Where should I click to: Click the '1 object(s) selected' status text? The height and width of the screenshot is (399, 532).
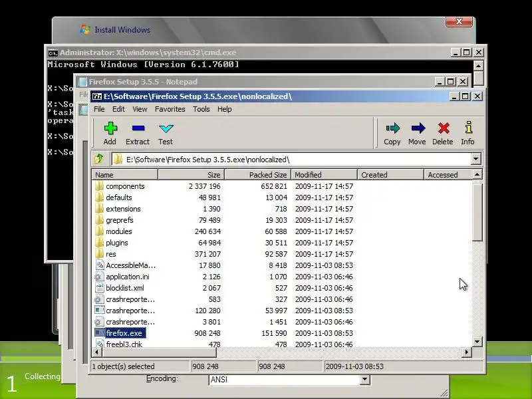(x=124, y=366)
